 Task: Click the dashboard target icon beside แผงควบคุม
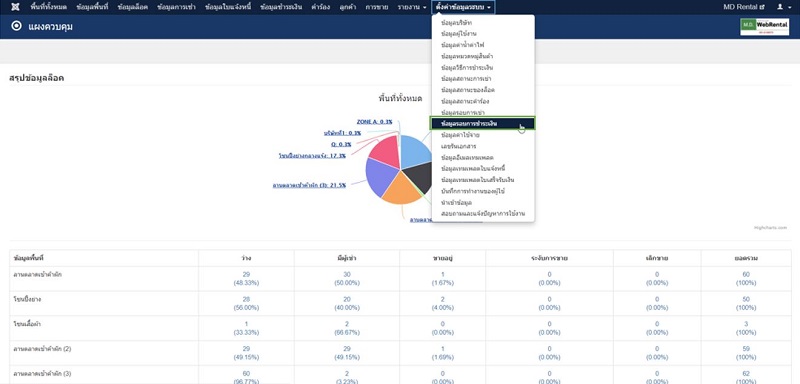click(16, 26)
